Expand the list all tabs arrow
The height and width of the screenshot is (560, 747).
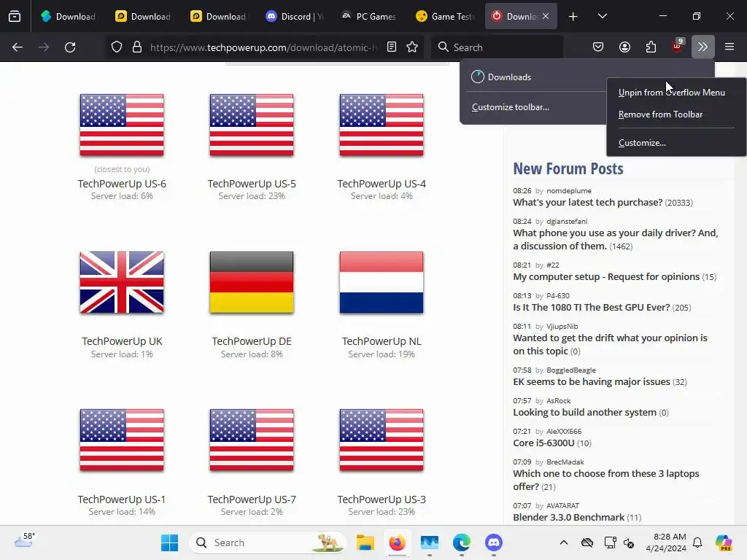pos(603,16)
